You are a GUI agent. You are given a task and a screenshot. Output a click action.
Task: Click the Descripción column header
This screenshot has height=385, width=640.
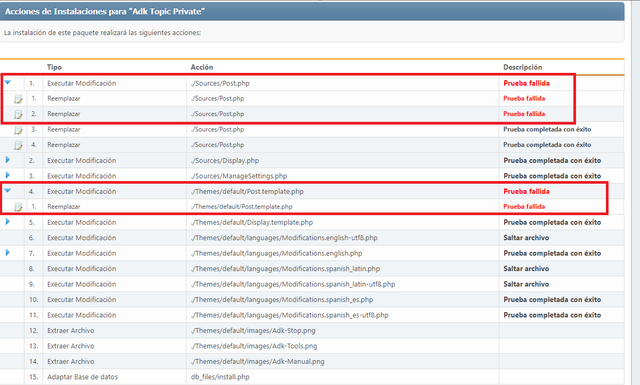coord(522,67)
